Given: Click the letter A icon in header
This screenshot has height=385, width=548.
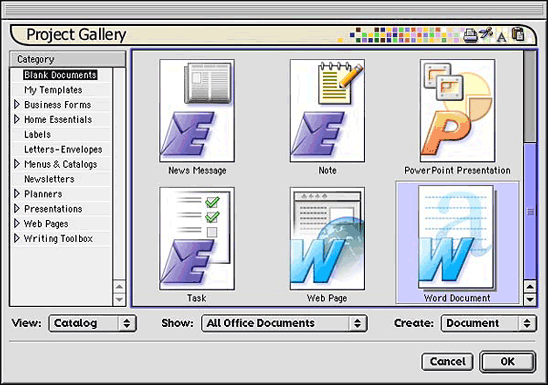Looking at the screenshot, I should tap(502, 36).
